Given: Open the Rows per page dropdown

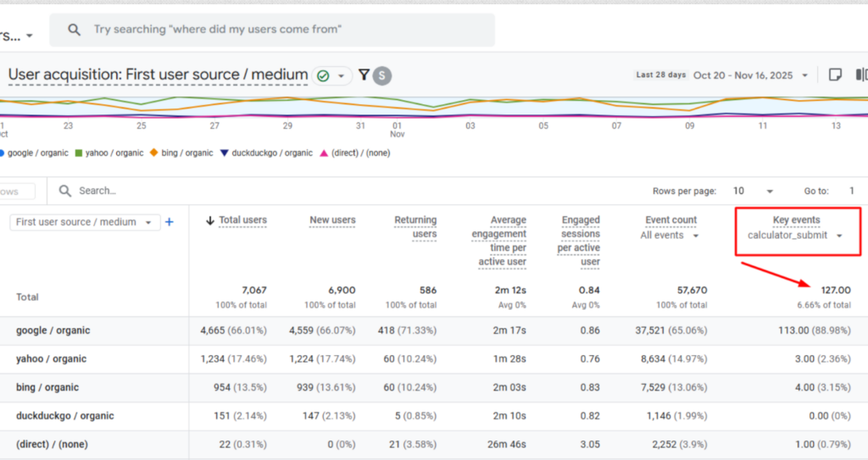Looking at the screenshot, I should click(751, 191).
